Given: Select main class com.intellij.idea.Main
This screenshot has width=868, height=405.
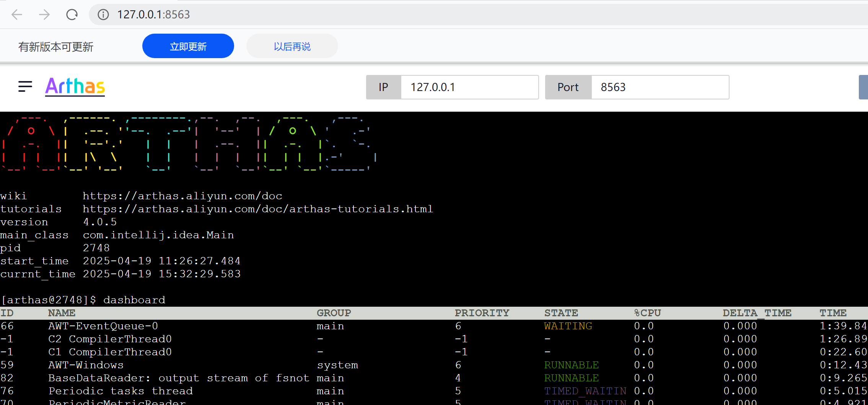Looking at the screenshot, I should tap(158, 235).
